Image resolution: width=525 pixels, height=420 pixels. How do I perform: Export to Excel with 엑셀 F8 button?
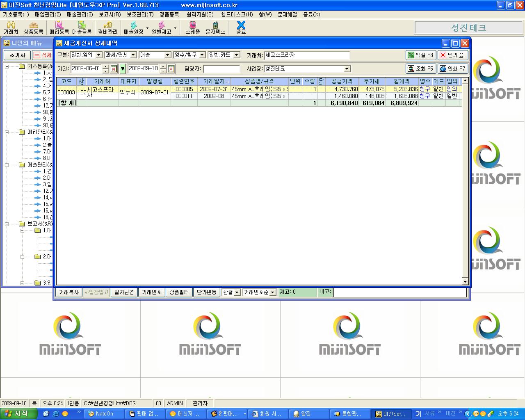421,55
